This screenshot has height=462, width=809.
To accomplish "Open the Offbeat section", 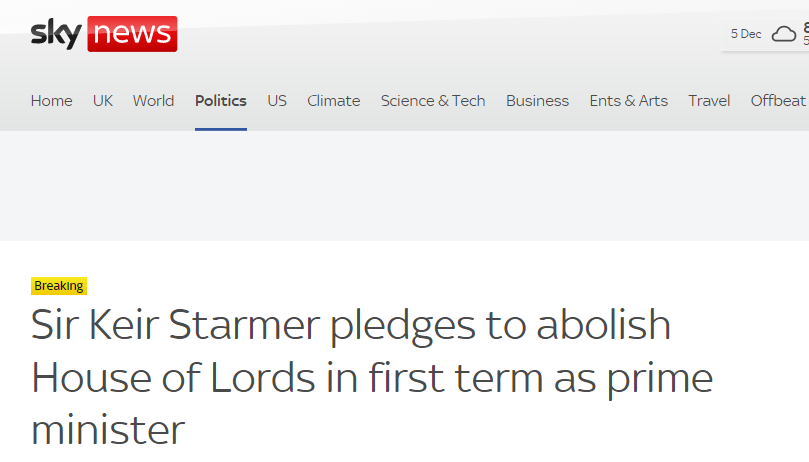I will [778, 101].
